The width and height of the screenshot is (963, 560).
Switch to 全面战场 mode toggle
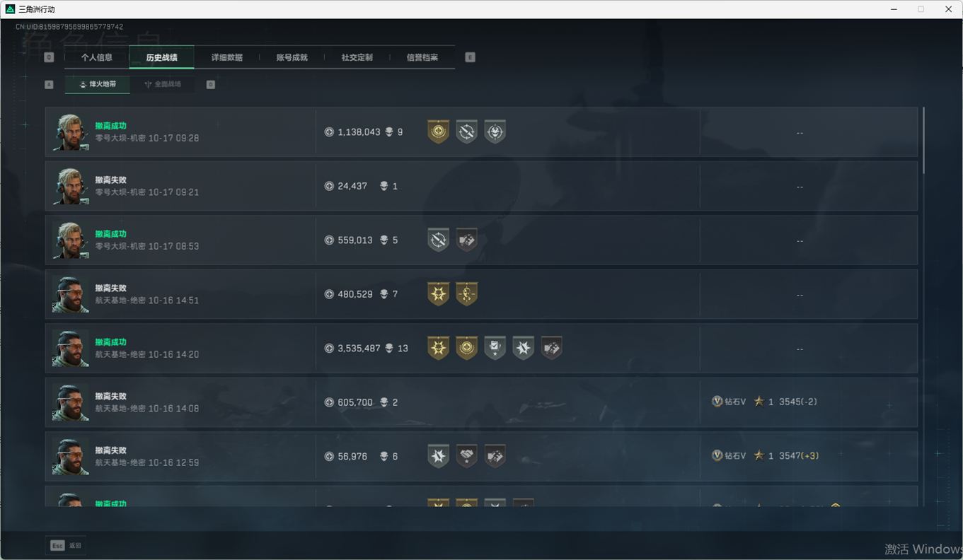click(x=163, y=84)
